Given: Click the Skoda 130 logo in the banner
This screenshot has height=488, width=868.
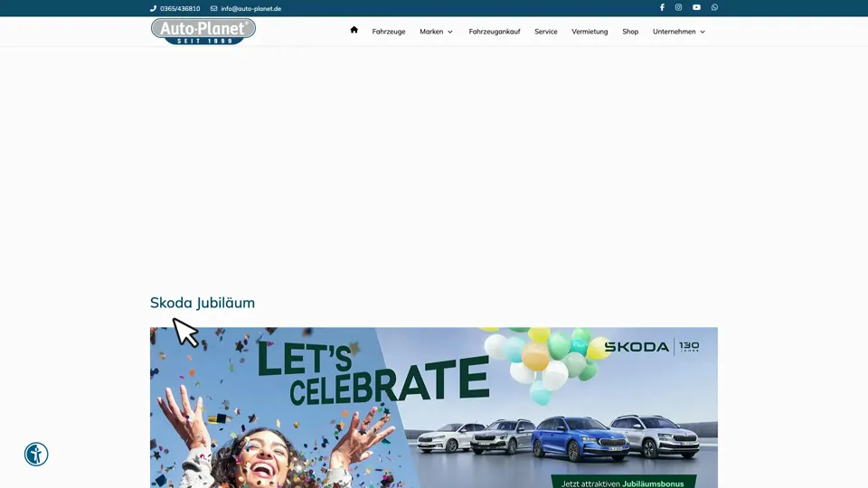Looking at the screenshot, I should click(652, 347).
